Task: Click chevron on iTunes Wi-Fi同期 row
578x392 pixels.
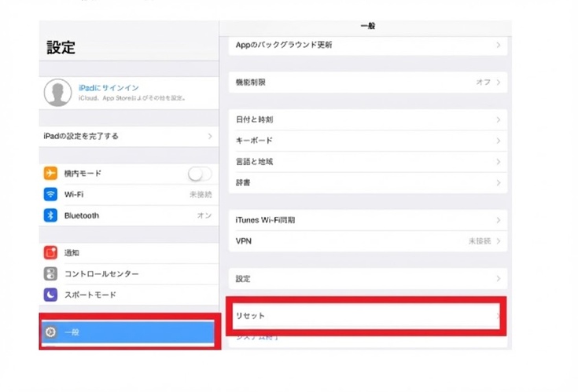Action: [499, 220]
